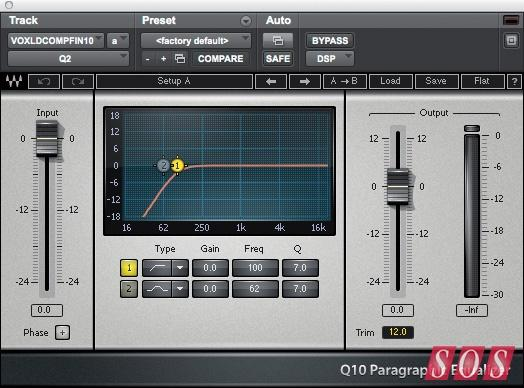The width and height of the screenshot is (524, 388).
Task: Click the -Inf peak meter readout
Action: (472, 310)
